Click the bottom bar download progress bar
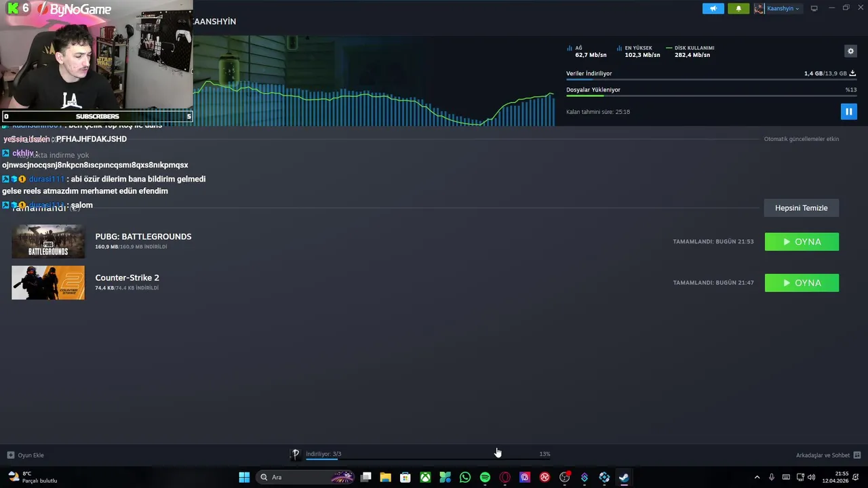 coord(427,459)
